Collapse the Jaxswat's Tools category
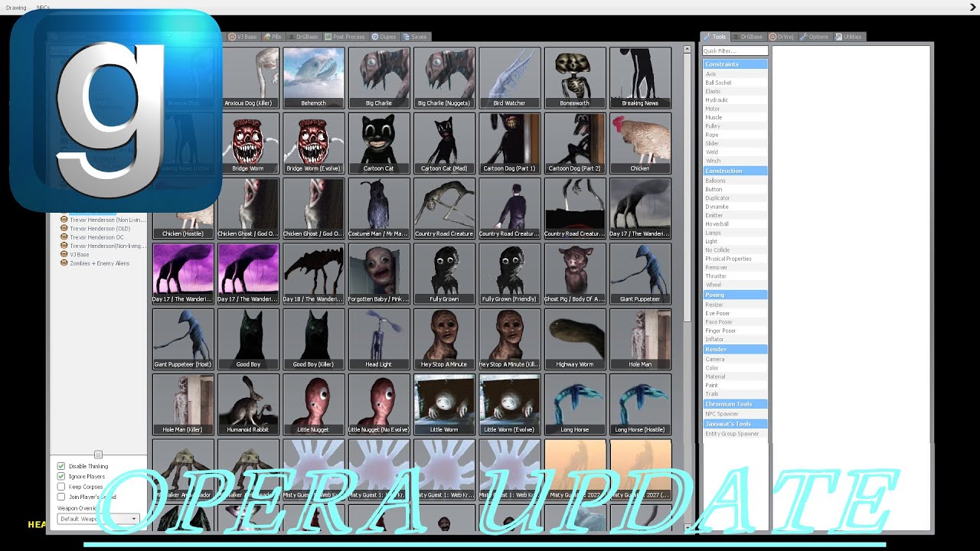The height and width of the screenshot is (551, 980). pyautogui.click(x=735, y=424)
